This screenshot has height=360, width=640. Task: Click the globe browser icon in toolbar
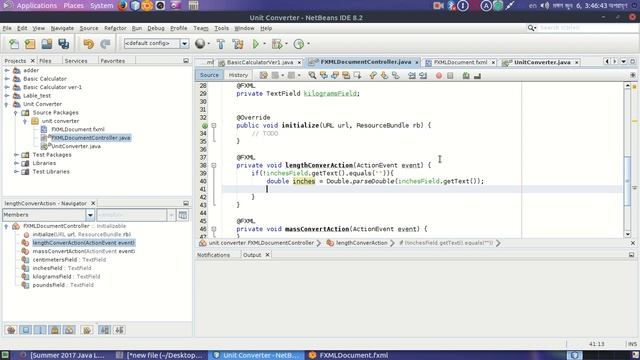[x=200, y=43]
